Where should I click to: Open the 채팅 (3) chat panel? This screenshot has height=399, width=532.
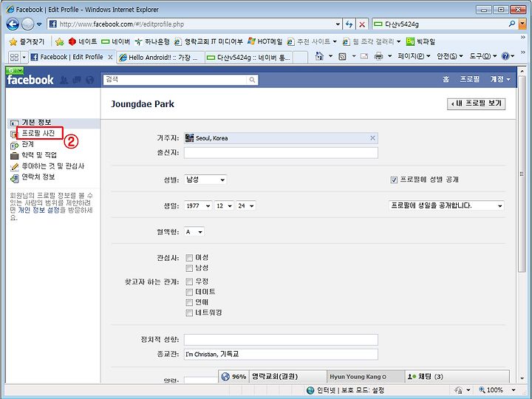pos(457,377)
